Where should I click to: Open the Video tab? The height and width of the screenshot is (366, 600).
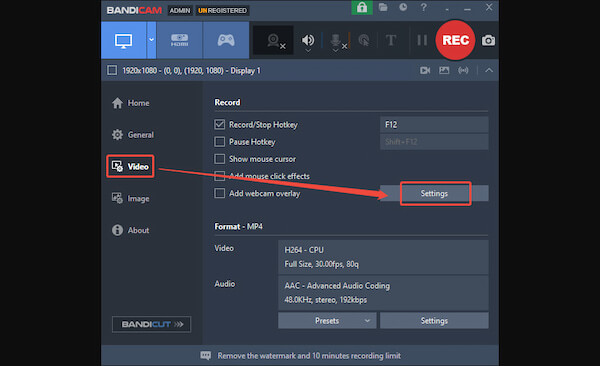(x=130, y=166)
